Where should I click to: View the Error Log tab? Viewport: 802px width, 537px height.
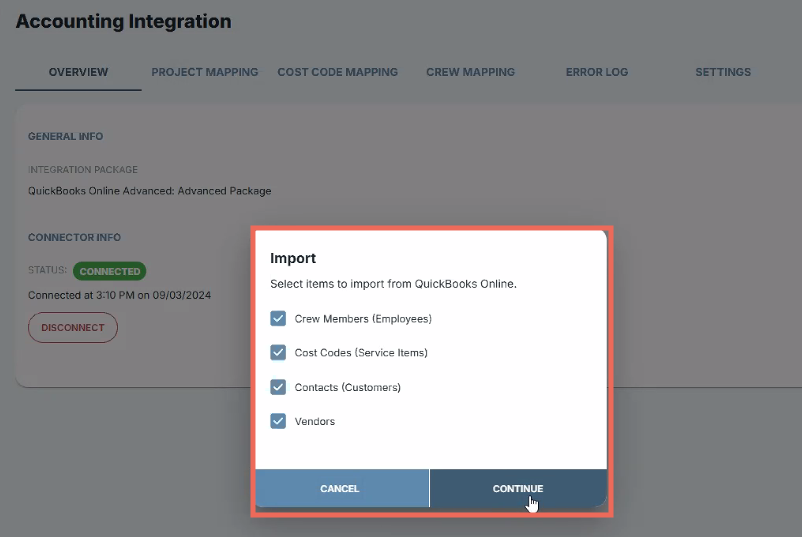(x=597, y=72)
